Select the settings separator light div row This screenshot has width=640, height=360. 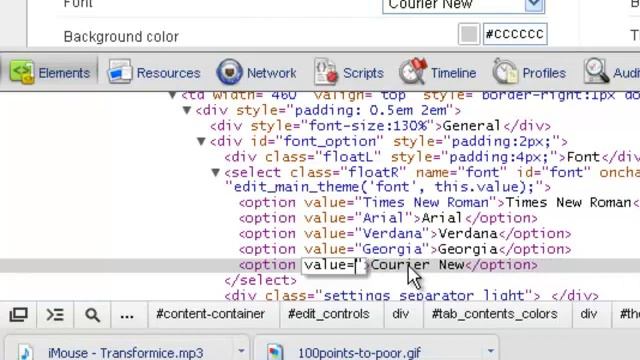[411, 296]
